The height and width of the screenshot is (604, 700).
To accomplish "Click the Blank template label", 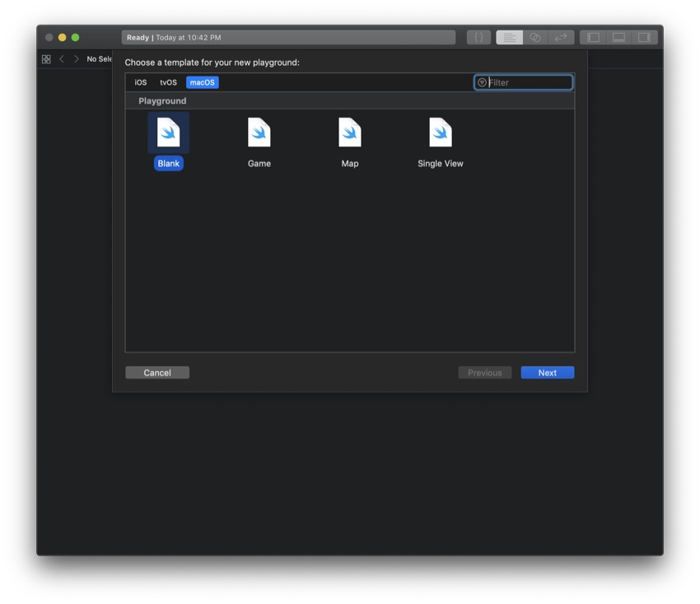I will [x=168, y=163].
